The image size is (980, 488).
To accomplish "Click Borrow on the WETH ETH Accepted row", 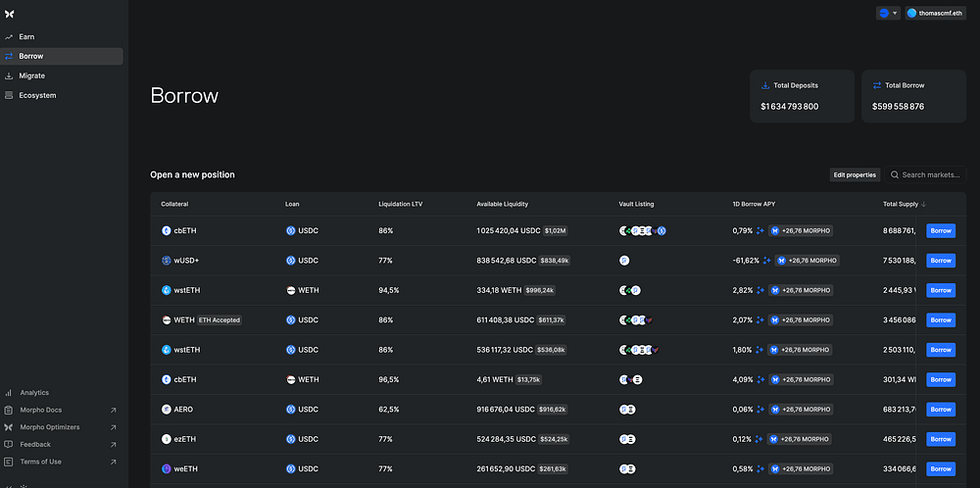I will coord(941,319).
